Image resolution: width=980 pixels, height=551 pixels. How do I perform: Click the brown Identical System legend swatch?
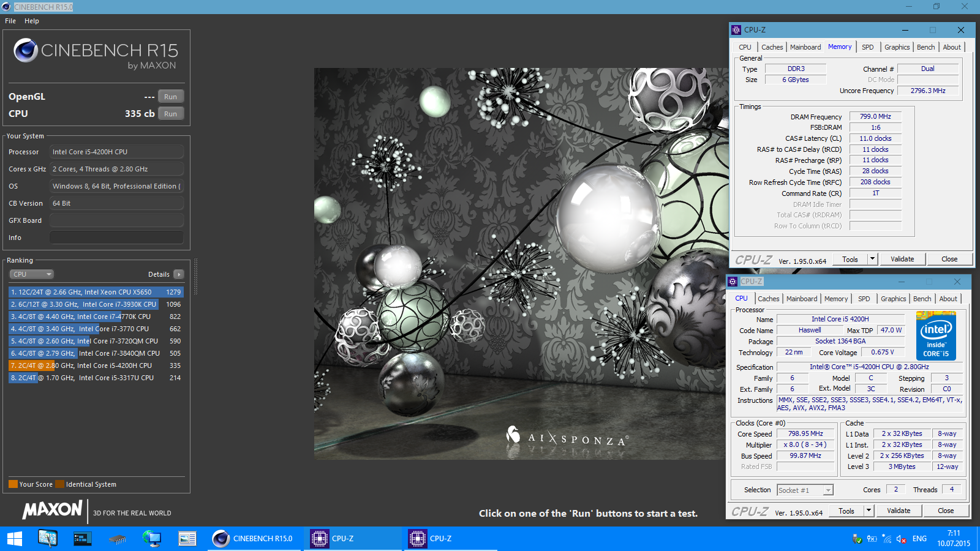(x=59, y=484)
